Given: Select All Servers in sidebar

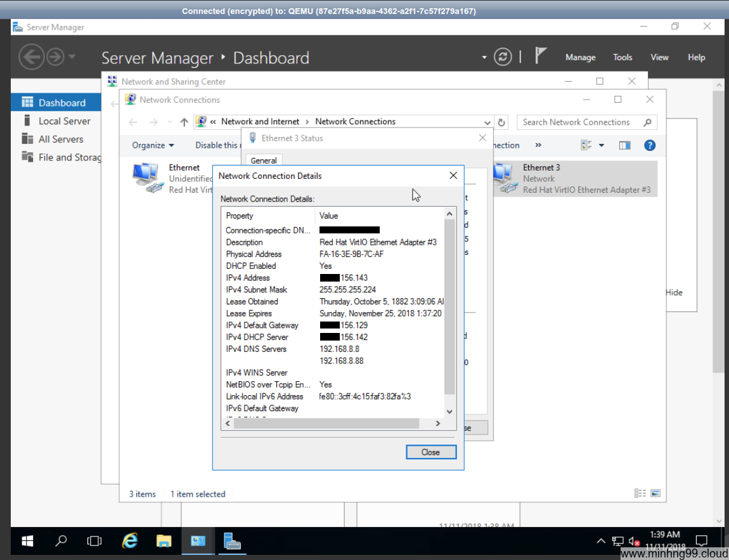Looking at the screenshot, I should 61,139.
